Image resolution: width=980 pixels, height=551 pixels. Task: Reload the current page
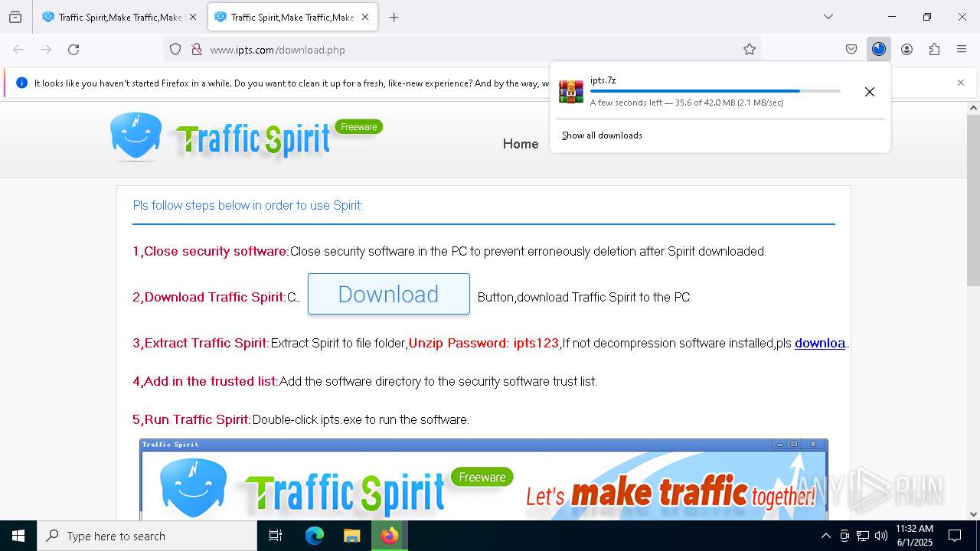pyautogui.click(x=73, y=50)
